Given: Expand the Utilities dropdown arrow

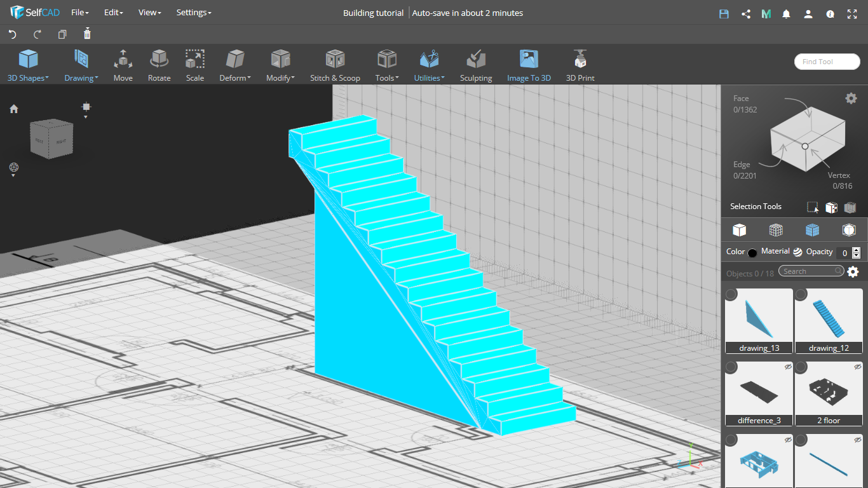Looking at the screenshot, I should (443, 78).
